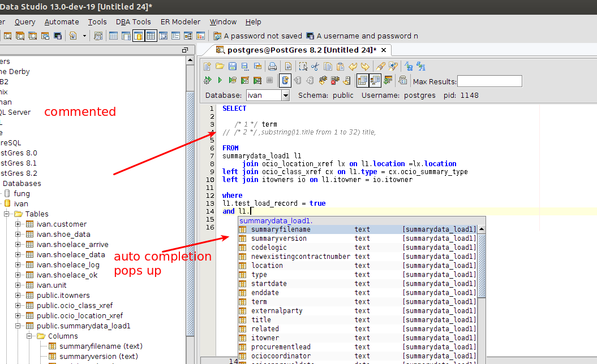Screen dimensions: 597x364
Task: Select the PostGres 8.1 server in the tree
Action: (19, 163)
